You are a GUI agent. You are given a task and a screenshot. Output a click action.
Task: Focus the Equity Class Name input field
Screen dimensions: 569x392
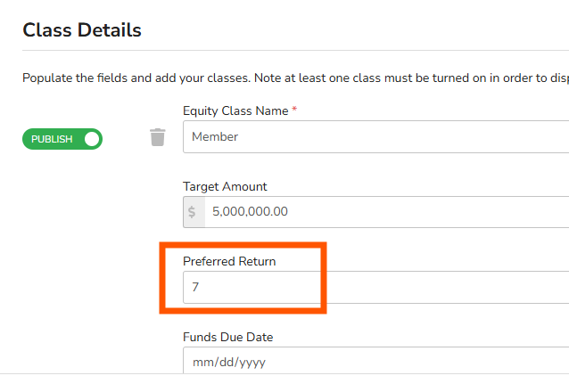375,137
